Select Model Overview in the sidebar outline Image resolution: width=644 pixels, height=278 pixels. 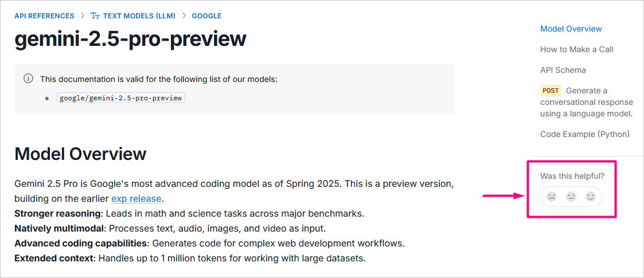571,29
